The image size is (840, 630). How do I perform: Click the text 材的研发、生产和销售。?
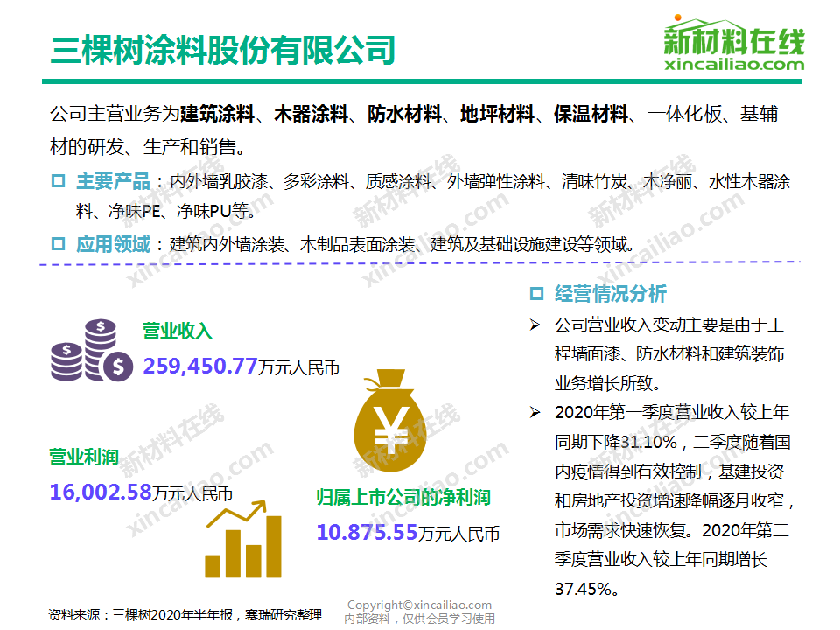[148, 147]
